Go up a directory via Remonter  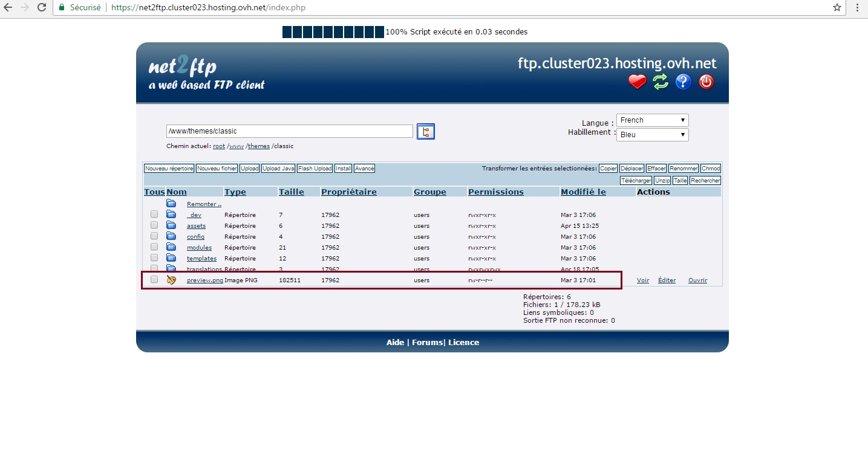tap(204, 204)
